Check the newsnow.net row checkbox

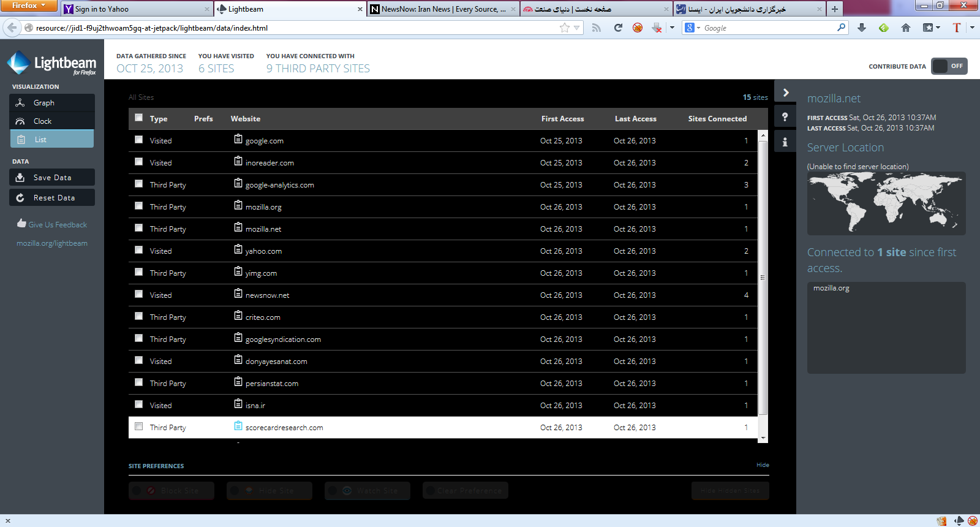pos(139,294)
